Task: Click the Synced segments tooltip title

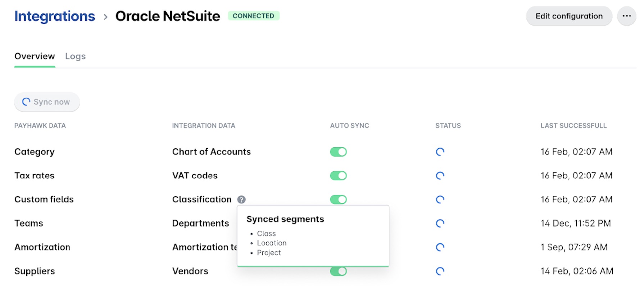Action: [x=285, y=219]
